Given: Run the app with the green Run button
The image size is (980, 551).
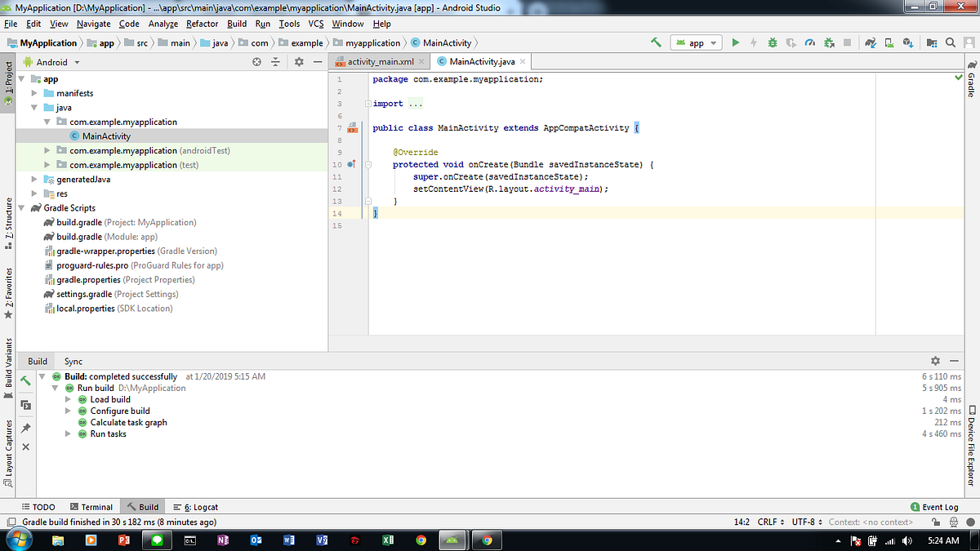Looking at the screenshot, I should click(735, 42).
